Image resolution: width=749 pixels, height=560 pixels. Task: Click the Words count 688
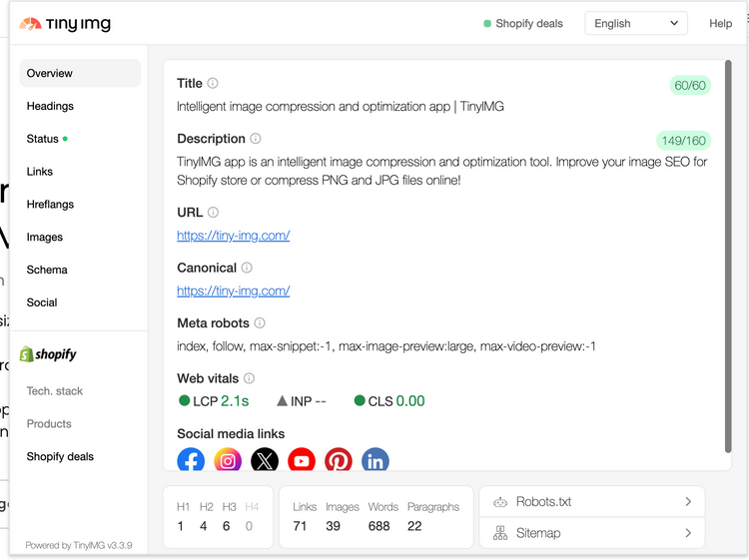coord(378,526)
